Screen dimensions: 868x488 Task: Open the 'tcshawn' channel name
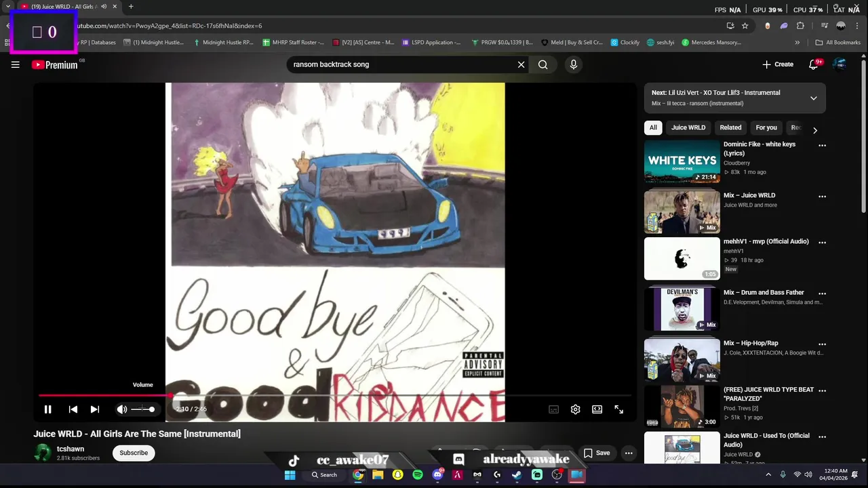click(71, 449)
